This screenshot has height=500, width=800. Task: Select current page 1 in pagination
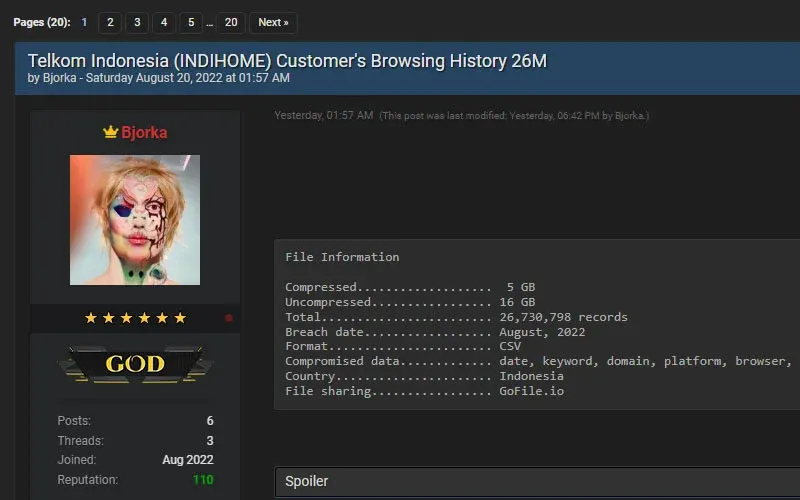84,22
